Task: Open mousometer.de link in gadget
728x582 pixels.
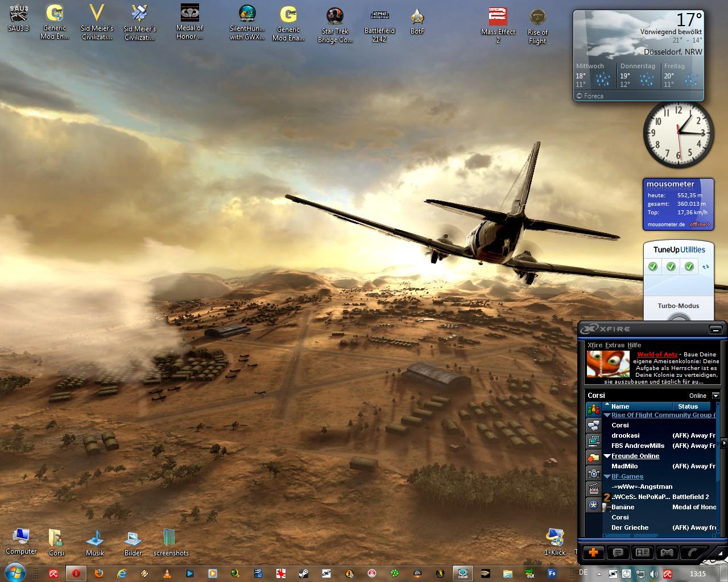Action: pyautogui.click(x=666, y=225)
